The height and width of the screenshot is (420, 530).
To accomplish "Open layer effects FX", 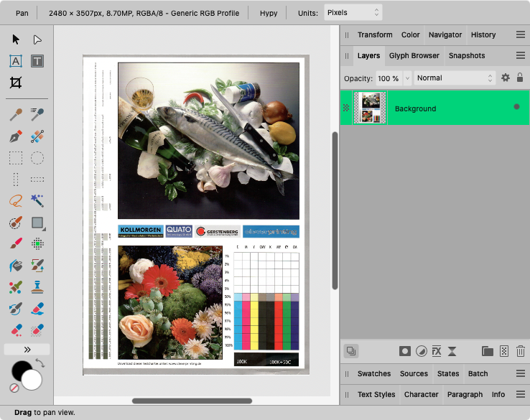I will 437,351.
